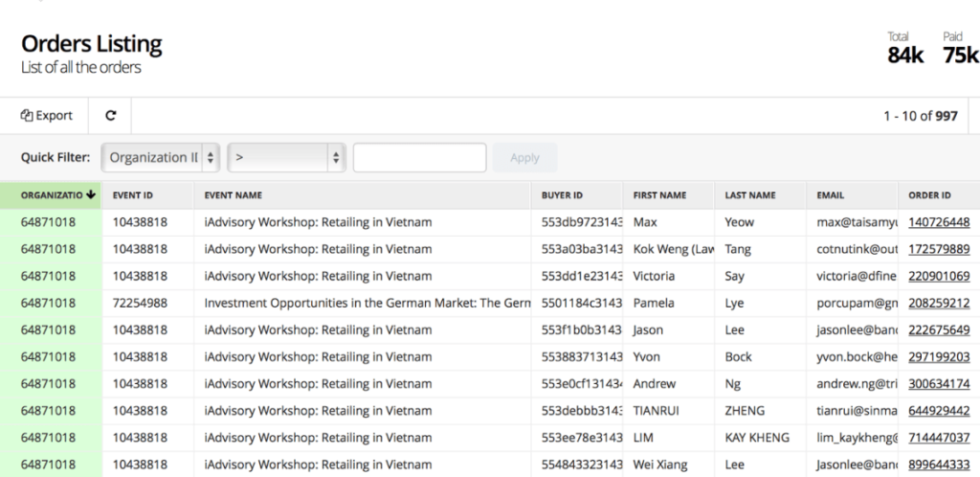980x477 pixels.
Task: Sort by the First Name column header
Action: [x=659, y=195]
